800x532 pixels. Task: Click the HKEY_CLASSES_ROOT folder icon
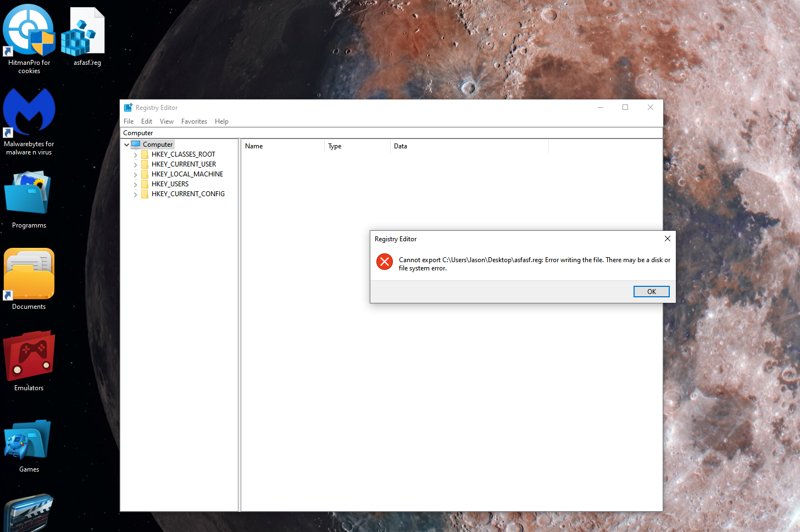pyautogui.click(x=145, y=154)
